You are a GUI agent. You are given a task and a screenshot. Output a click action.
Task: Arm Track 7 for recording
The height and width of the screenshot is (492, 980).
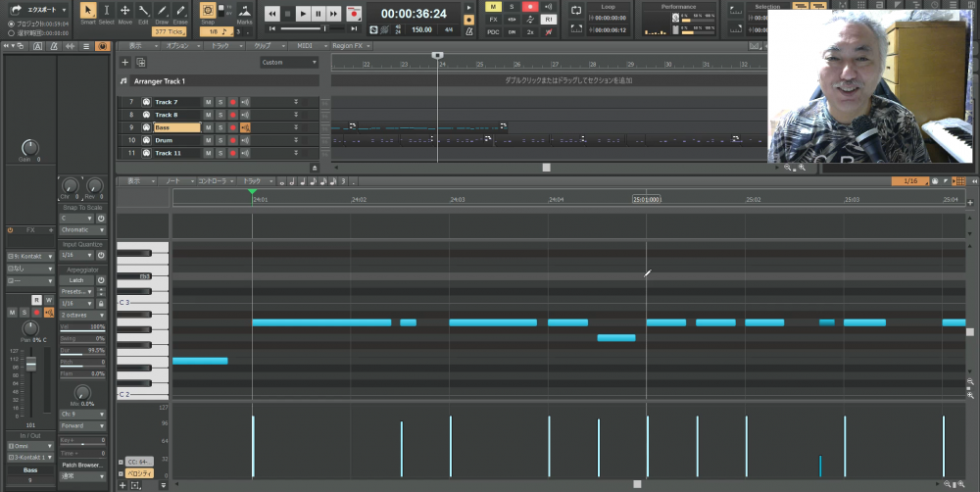pyautogui.click(x=231, y=102)
